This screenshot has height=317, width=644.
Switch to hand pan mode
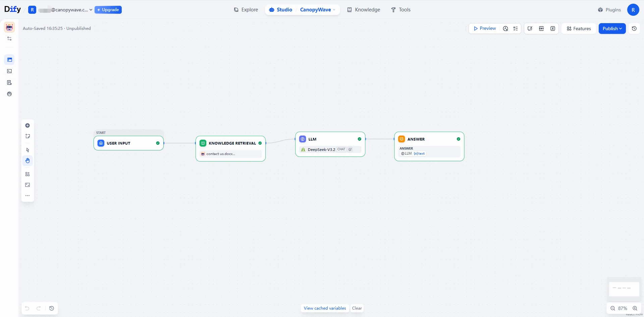coord(28,161)
